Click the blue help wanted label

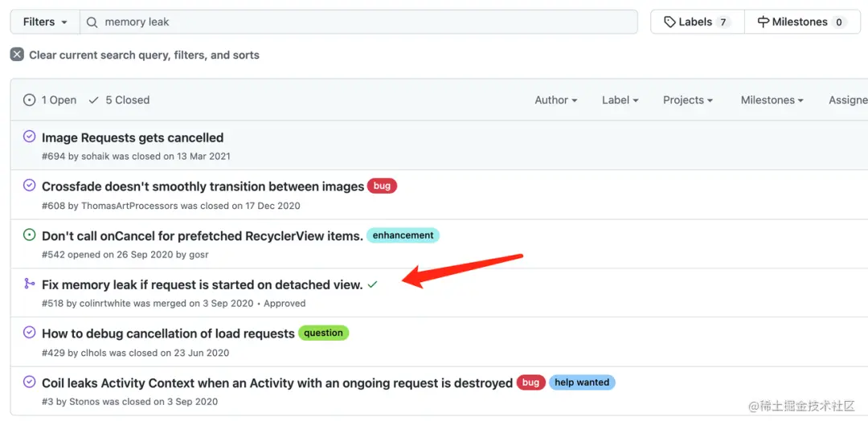coord(581,382)
